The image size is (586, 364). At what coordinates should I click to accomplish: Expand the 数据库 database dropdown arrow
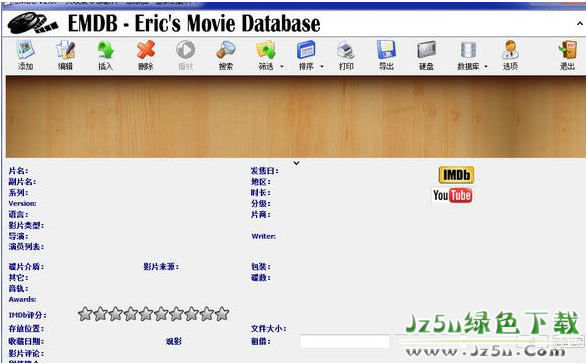tap(486, 67)
